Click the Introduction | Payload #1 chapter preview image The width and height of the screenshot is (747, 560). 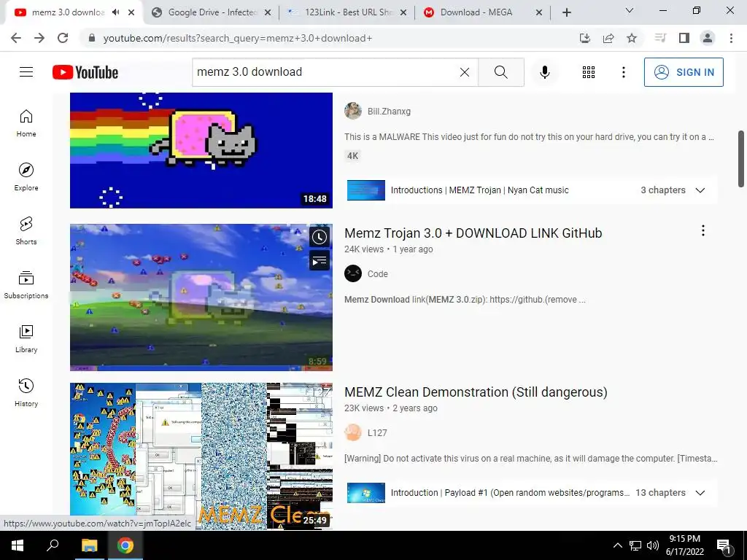pos(366,493)
